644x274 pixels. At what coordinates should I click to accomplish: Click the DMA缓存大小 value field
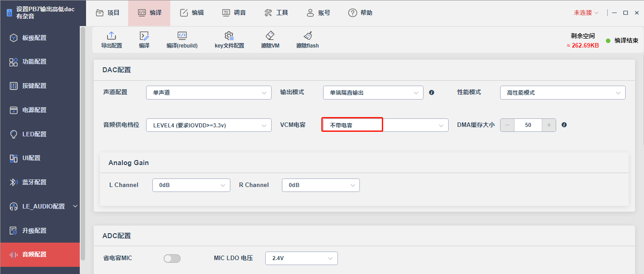click(528, 125)
